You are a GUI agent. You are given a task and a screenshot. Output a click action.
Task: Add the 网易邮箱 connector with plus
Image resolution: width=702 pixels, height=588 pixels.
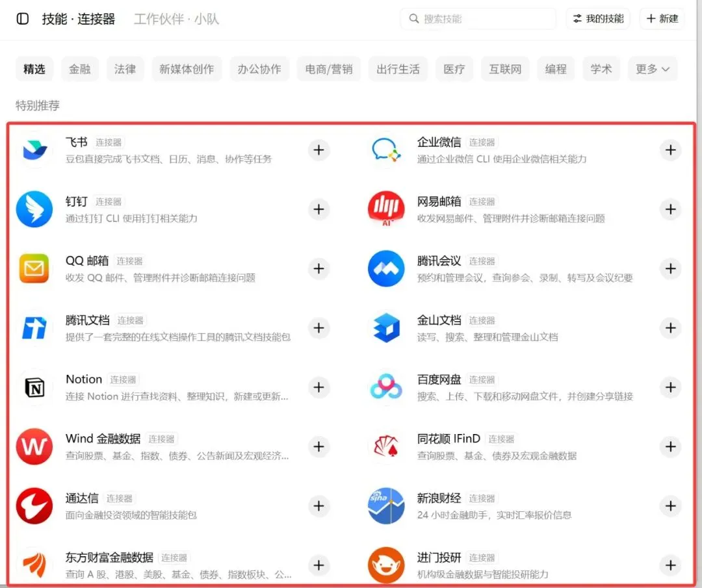click(670, 209)
